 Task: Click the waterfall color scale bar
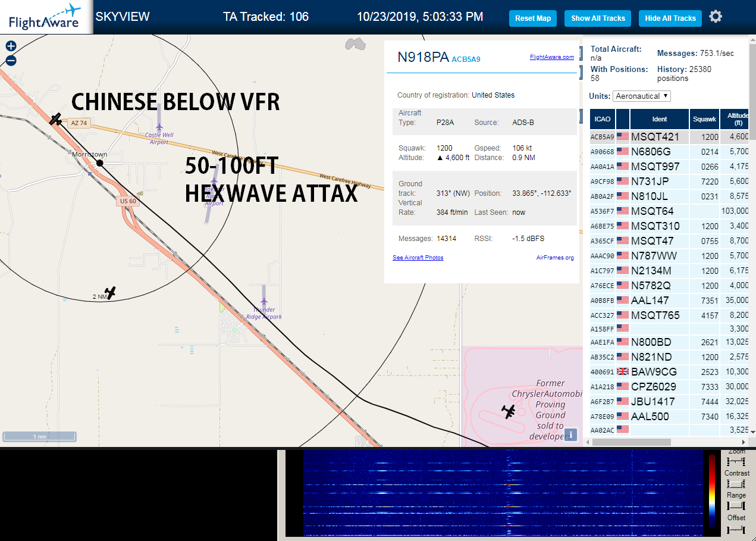[712, 492]
